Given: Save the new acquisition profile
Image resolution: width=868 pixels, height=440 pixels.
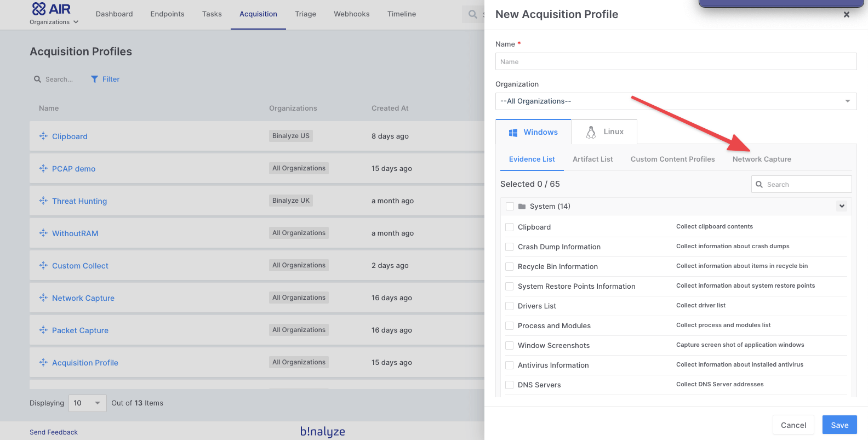Looking at the screenshot, I should (839, 425).
